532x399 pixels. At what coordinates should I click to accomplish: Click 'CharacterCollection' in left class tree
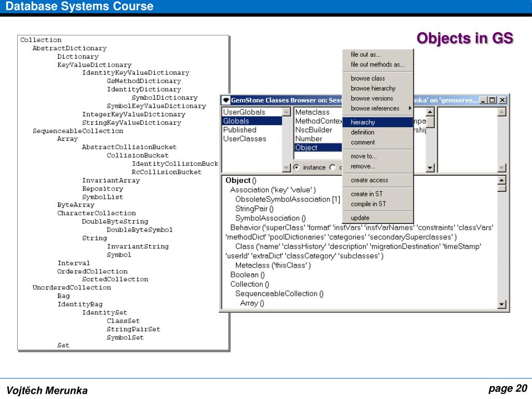tap(97, 213)
